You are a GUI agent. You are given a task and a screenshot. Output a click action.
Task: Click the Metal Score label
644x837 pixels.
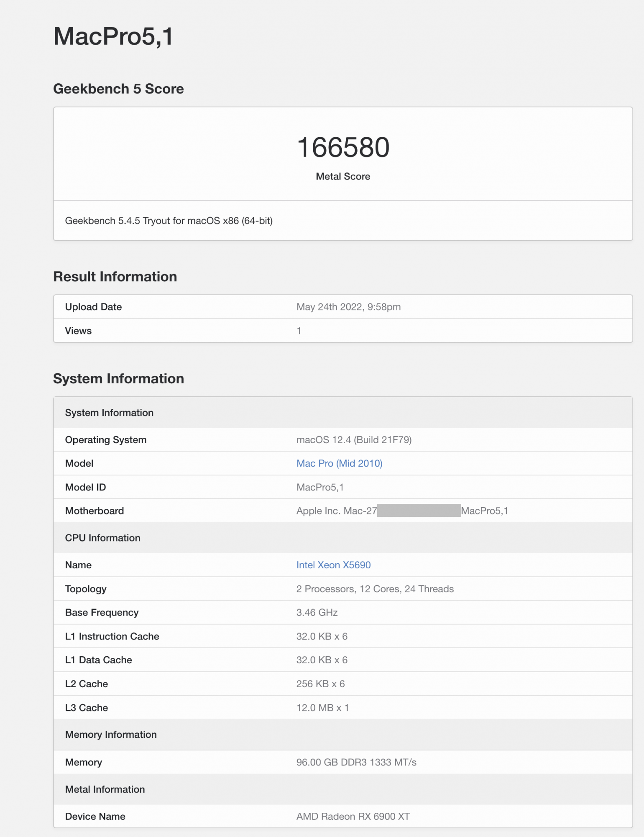point(343,177)
